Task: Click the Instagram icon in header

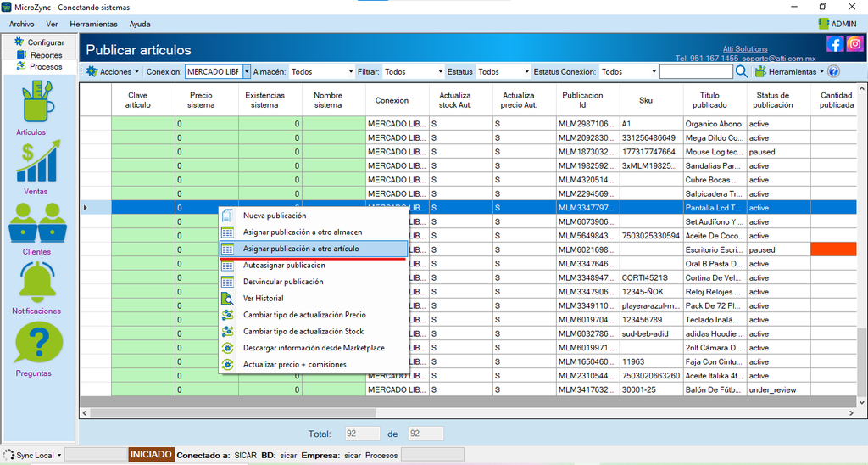Action: pos(854,43)
